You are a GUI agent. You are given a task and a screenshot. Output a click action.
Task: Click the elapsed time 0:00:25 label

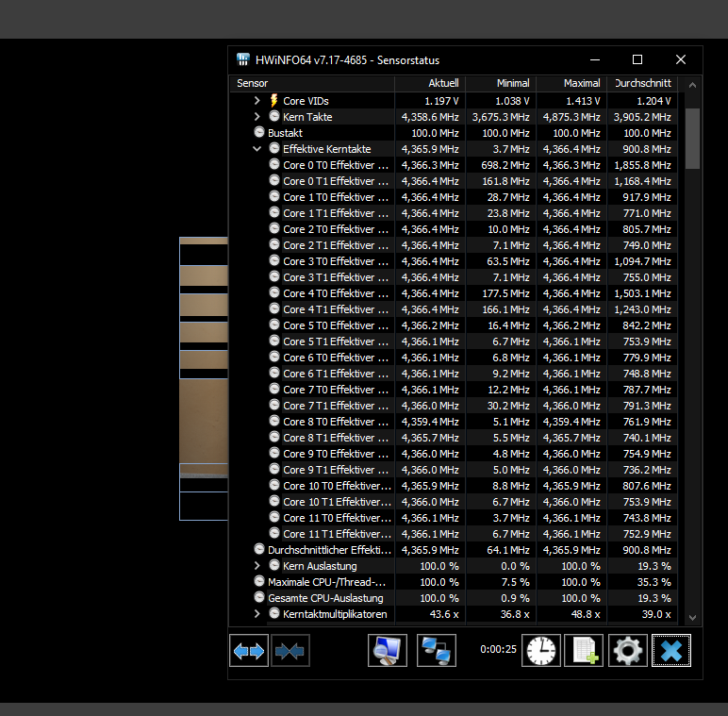(498, 649)
